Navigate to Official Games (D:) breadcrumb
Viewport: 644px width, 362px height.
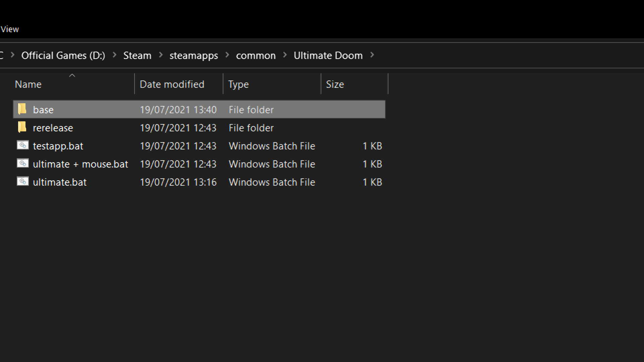tap(63, 55)
